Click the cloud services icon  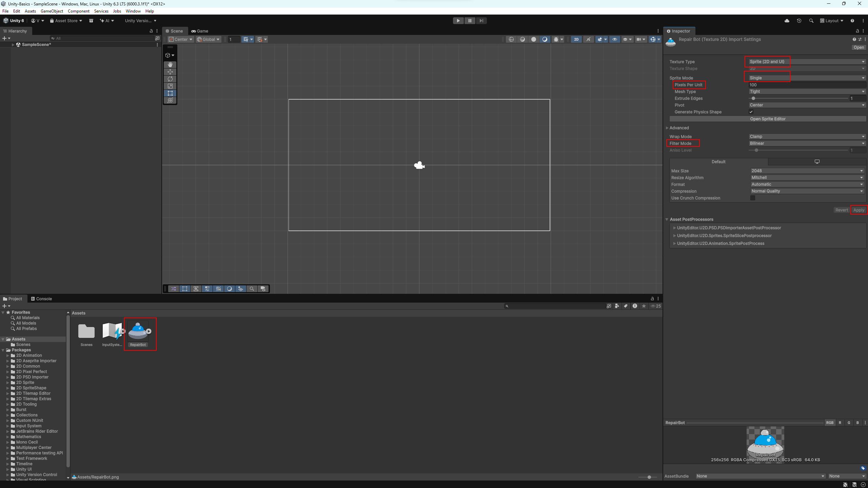pos(787,21)
